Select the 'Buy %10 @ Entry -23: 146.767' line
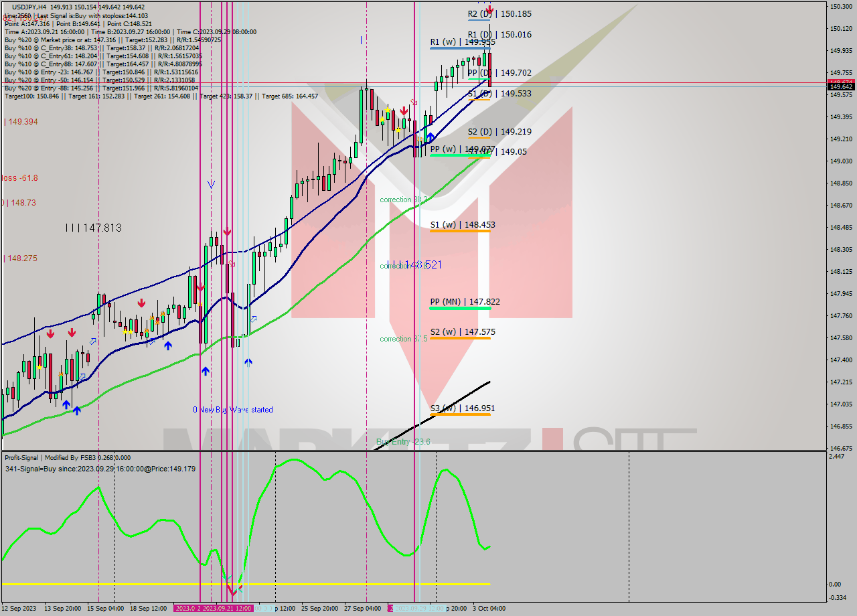Image resolution: width=857 pixels, height=616 pixels. coord(102,72)
